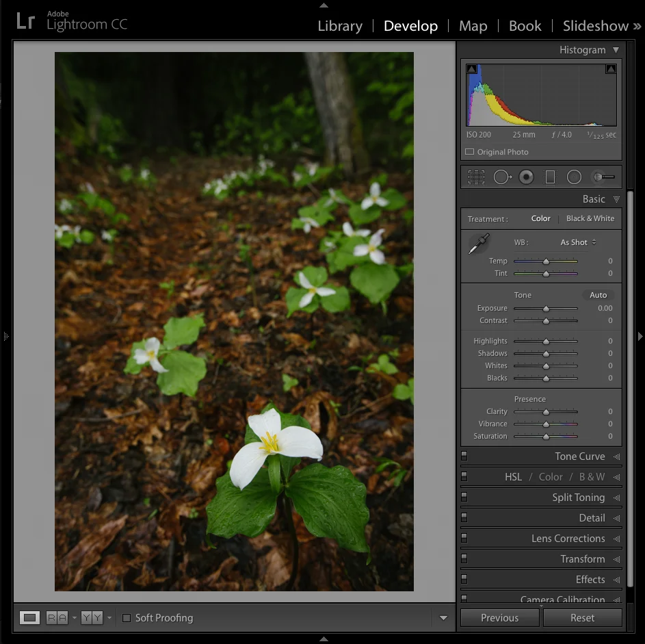Click the Auto tone button

(598, 295)
